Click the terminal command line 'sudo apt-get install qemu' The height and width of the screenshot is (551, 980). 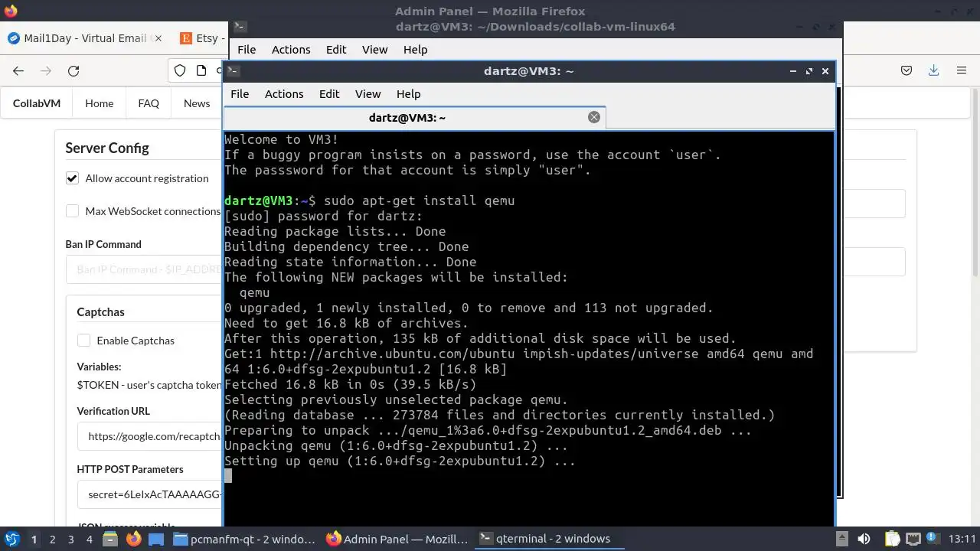pyautogui.click(x=419, y=201)
